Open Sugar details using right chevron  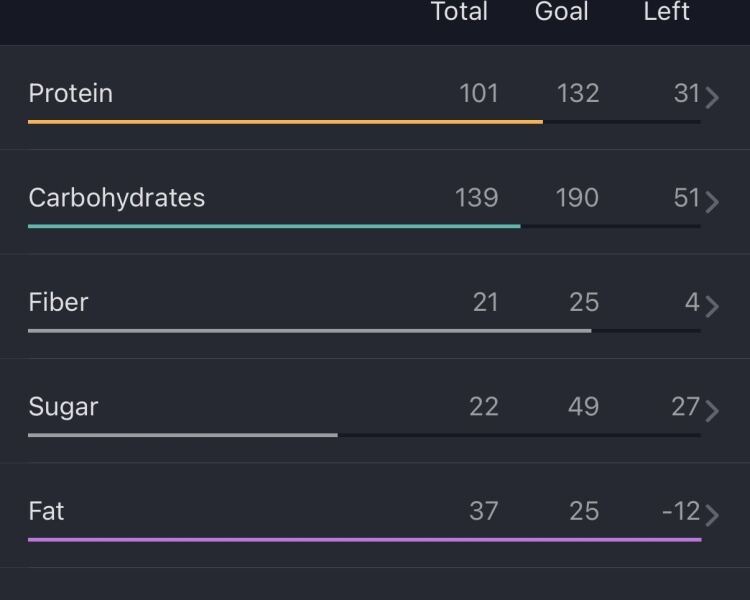tap(712, 411)
